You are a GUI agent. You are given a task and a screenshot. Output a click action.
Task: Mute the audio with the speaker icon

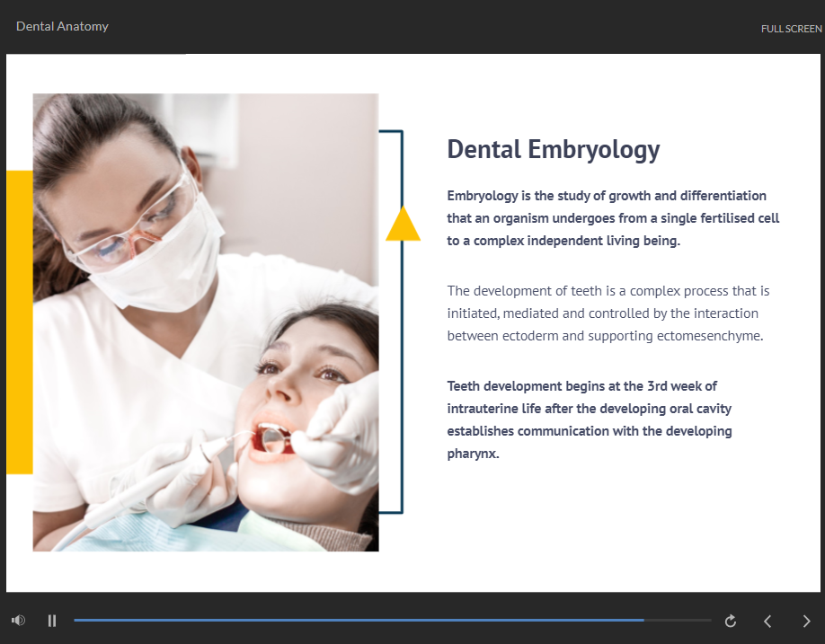[18, 621]
